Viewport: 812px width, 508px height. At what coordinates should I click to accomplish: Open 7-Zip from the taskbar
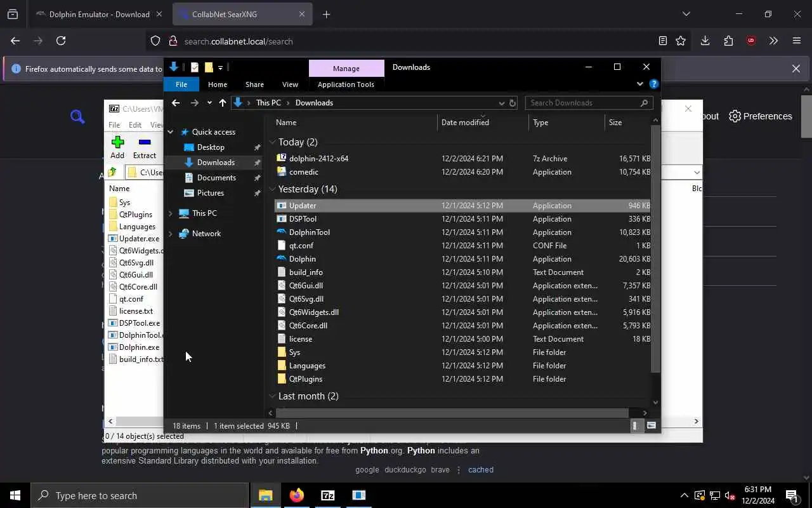click(327, 495)
